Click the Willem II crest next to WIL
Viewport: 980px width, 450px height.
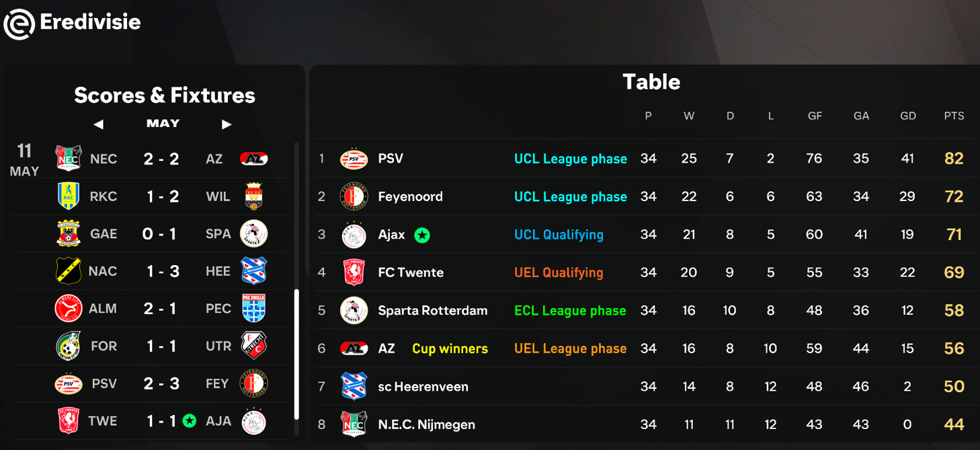(x=254, y=196)
